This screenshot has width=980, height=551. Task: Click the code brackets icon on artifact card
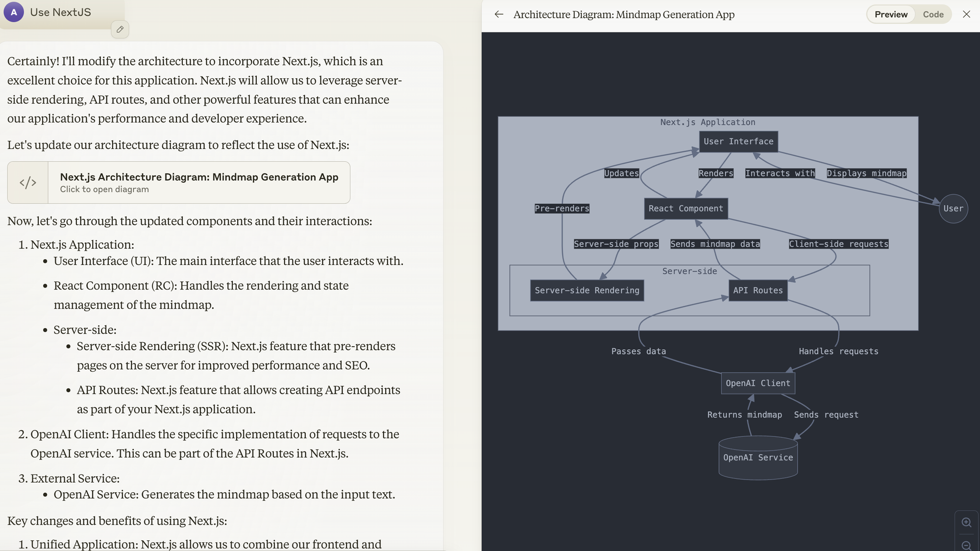(x=28, y=183)
